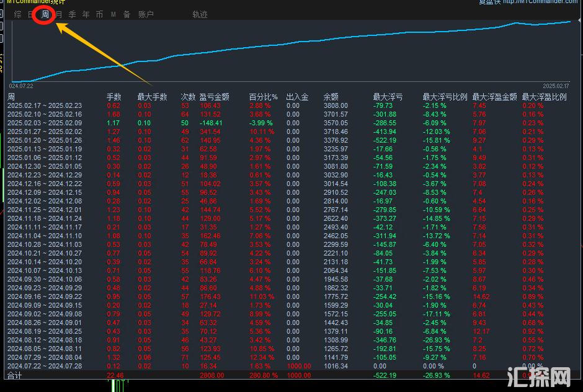The height and width of the screenshot is (392, 583).
Task: Select the 2024.07.22 ~ 2024.07.28 week row
Action: [45, 367]
